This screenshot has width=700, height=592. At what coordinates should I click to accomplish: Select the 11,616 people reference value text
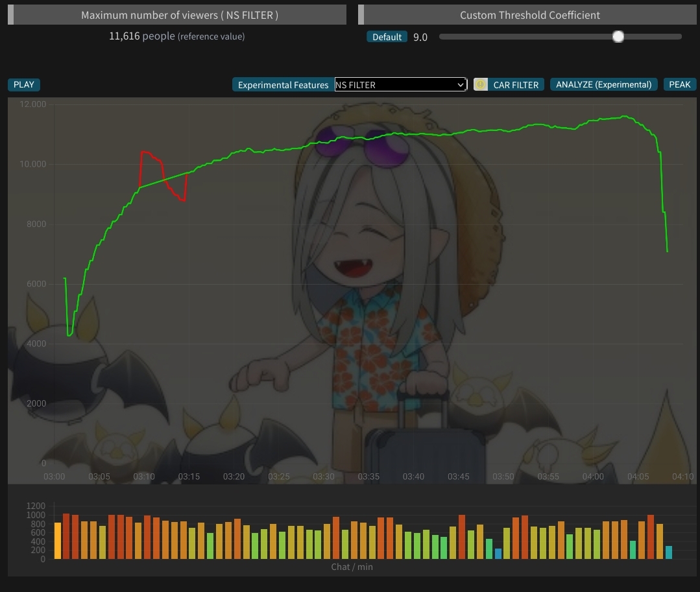click(177, 36)
